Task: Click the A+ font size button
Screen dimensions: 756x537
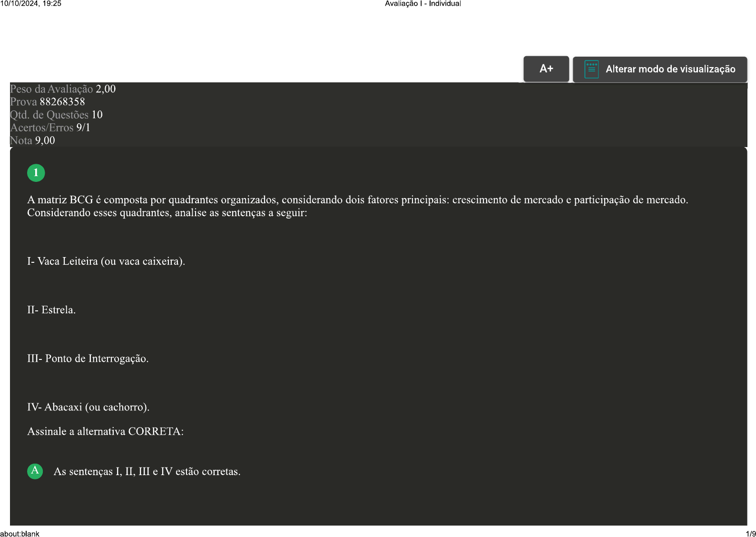Action: 546,69
